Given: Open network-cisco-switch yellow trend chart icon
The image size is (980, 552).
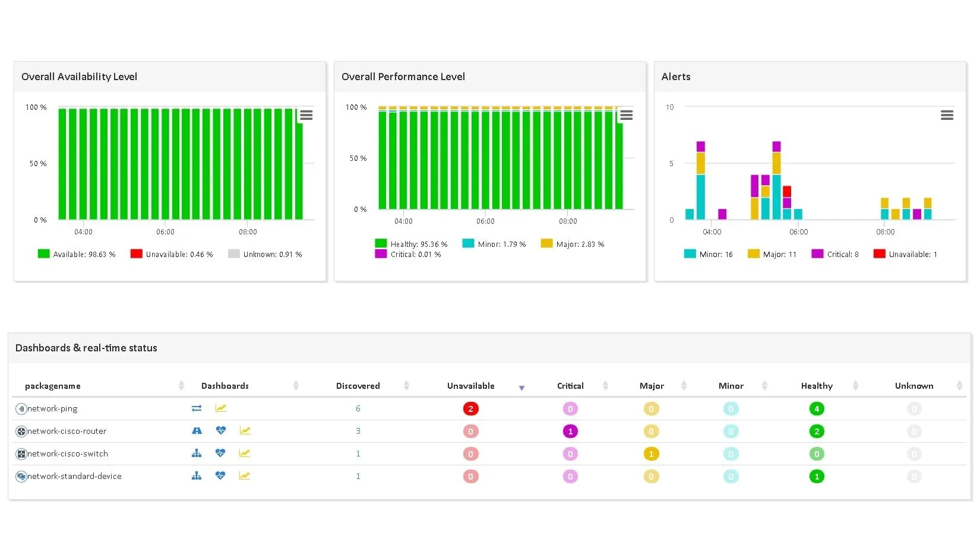Looking at the screenshot, I should tap(244, 453).
